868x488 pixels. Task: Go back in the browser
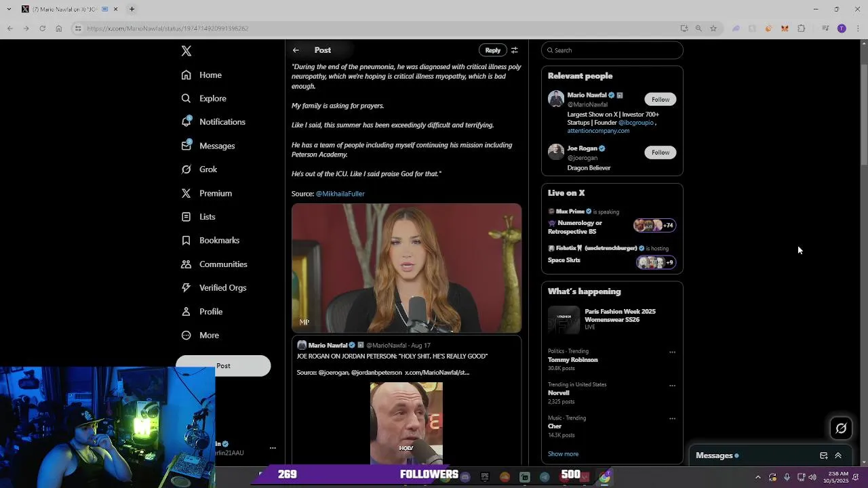(x=9, y=28)
